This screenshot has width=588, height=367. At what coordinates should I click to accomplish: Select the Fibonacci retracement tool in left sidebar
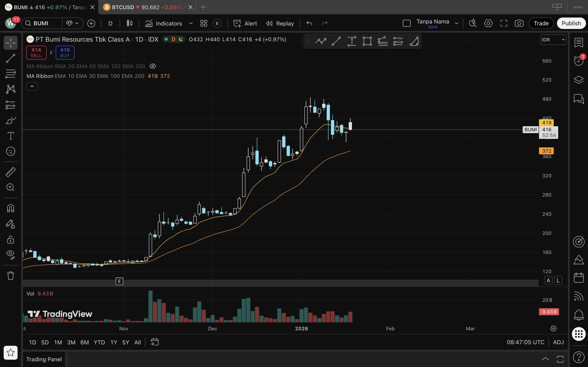point(10,74)
